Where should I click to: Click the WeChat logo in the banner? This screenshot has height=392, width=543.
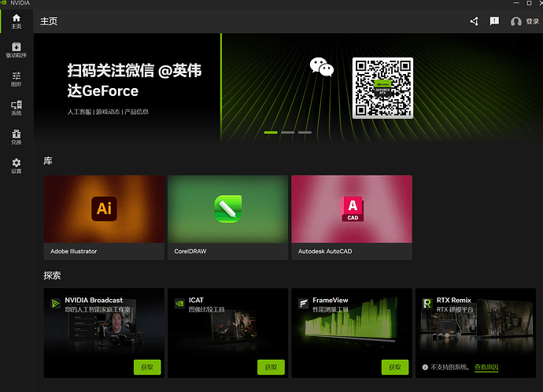(320, 68)
